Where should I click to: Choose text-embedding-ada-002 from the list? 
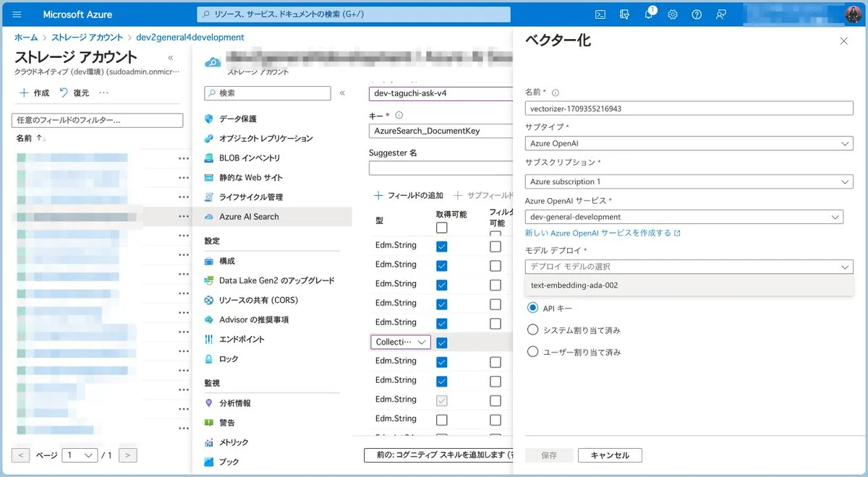point(574,285)
